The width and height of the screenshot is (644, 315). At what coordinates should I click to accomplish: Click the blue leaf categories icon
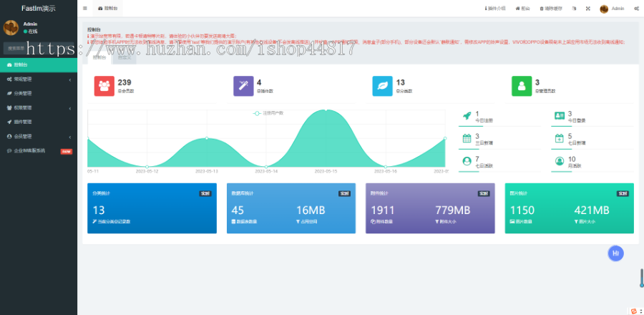(382, 86)
